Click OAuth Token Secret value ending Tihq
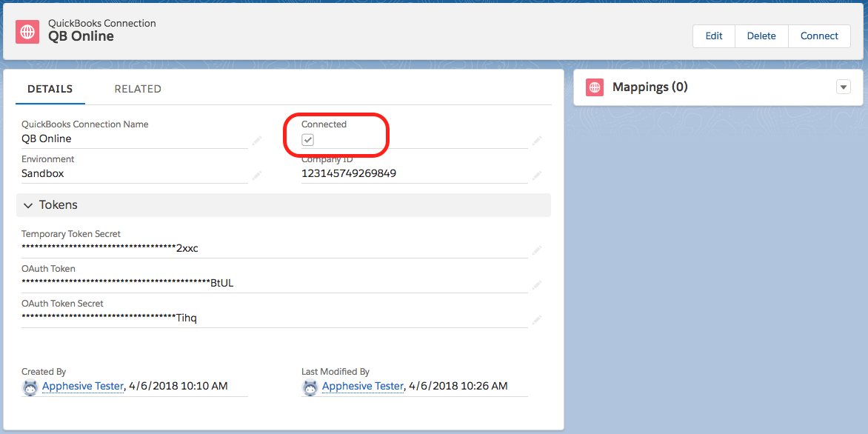The image size is (868, 434). 109,318
